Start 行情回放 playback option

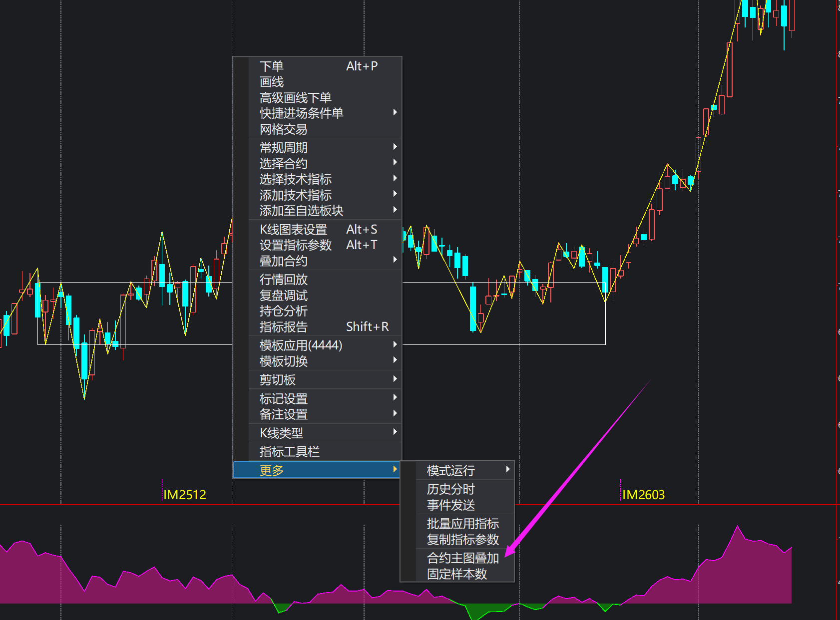283,280
